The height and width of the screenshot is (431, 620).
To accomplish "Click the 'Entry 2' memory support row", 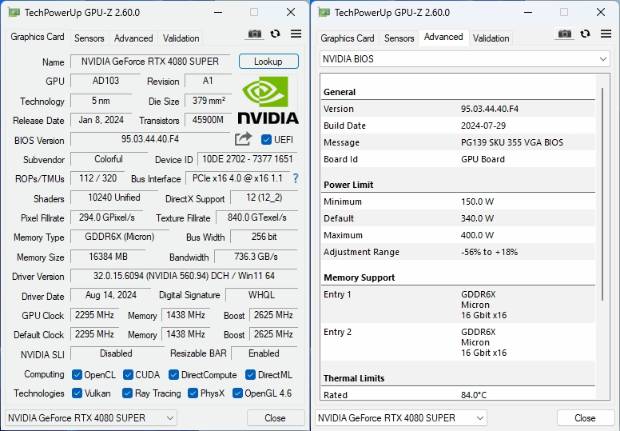I will point(458,342).
